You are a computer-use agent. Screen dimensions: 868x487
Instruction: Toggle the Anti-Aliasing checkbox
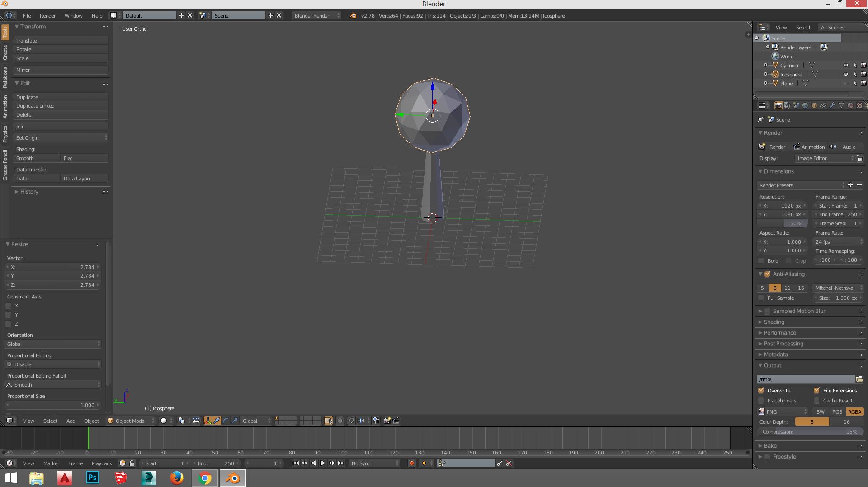(x=767, y=274)
